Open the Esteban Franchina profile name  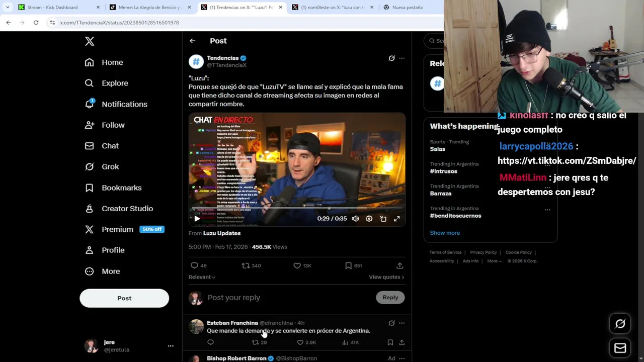232,323
